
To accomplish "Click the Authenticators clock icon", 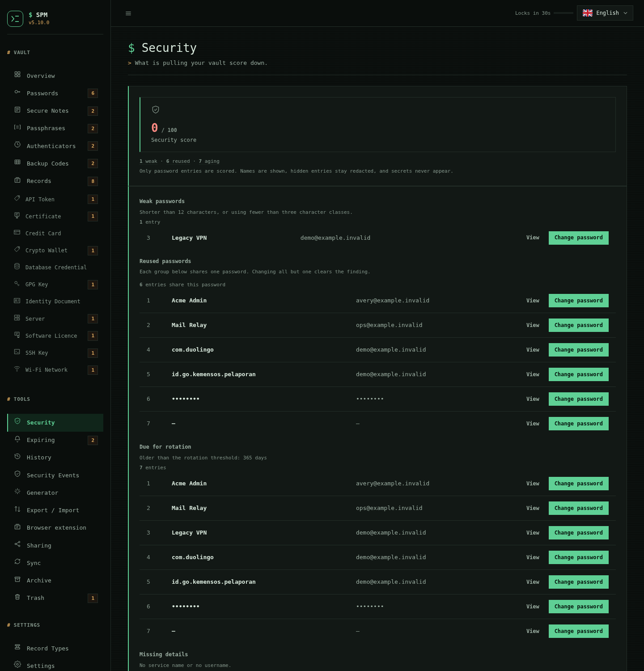I will tap(17, 144).
